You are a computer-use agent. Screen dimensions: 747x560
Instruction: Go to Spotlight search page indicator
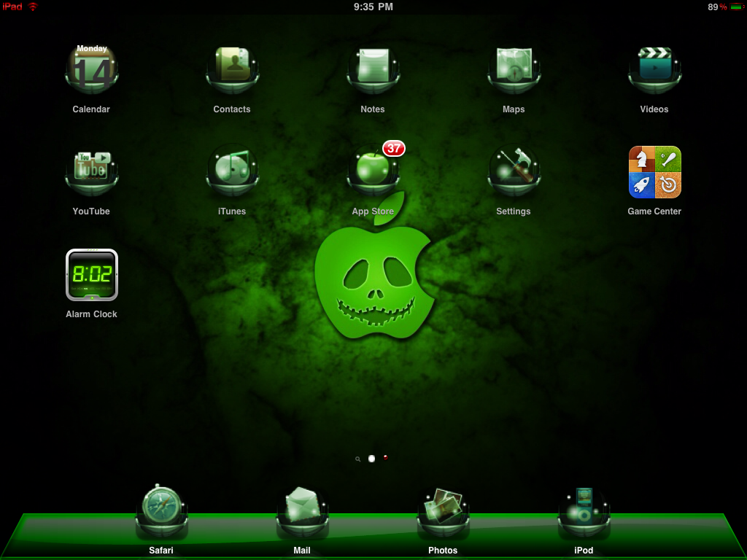[x=357, y=459]
